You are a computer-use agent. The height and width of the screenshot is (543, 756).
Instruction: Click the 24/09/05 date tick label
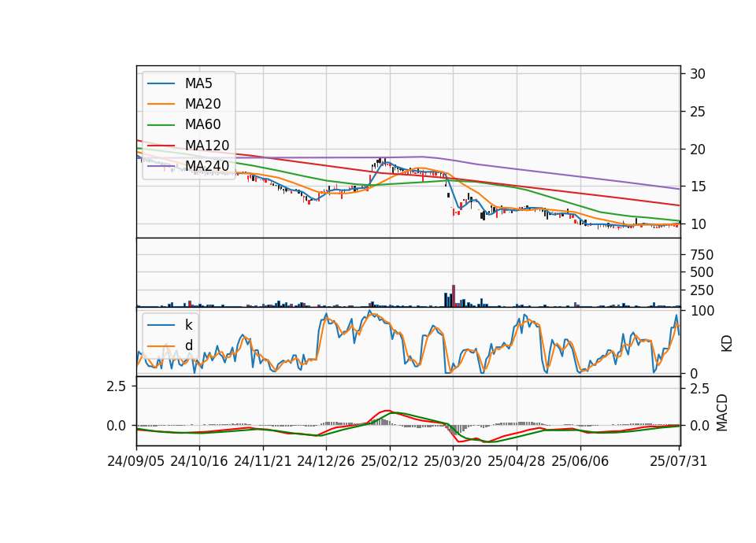[x=136, y=461]
